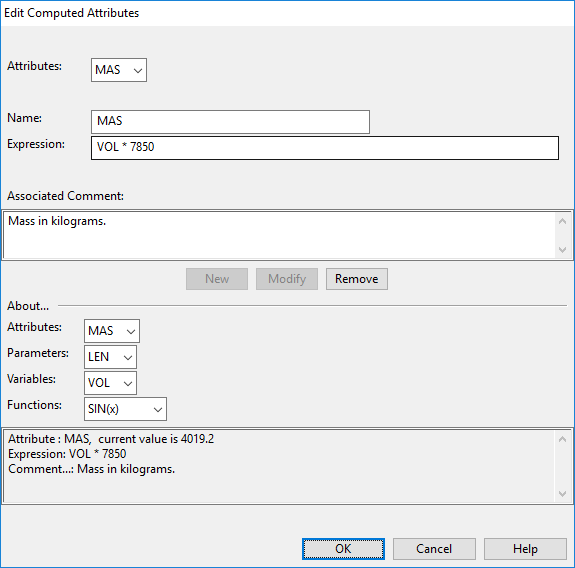Expand the Variables VOL dropdown
The height and width of the screenshot is (568, 575).
[x=110, y=383]
